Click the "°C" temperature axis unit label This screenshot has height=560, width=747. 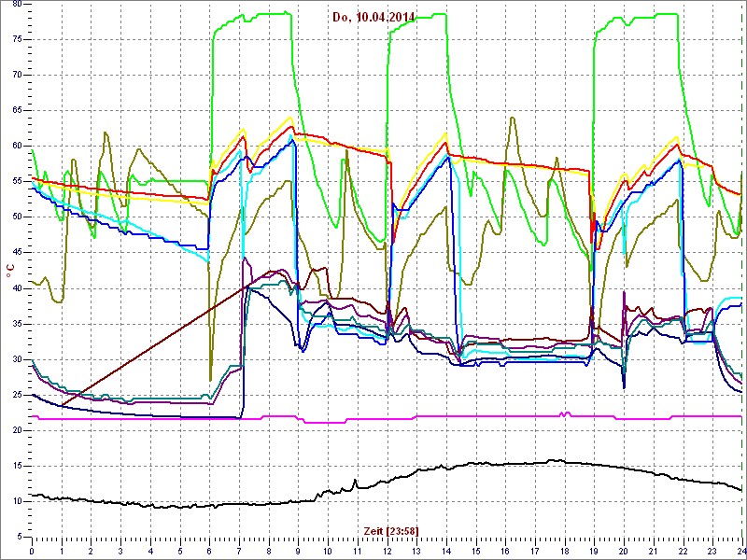pyautogui.click(x=9, y=272)
